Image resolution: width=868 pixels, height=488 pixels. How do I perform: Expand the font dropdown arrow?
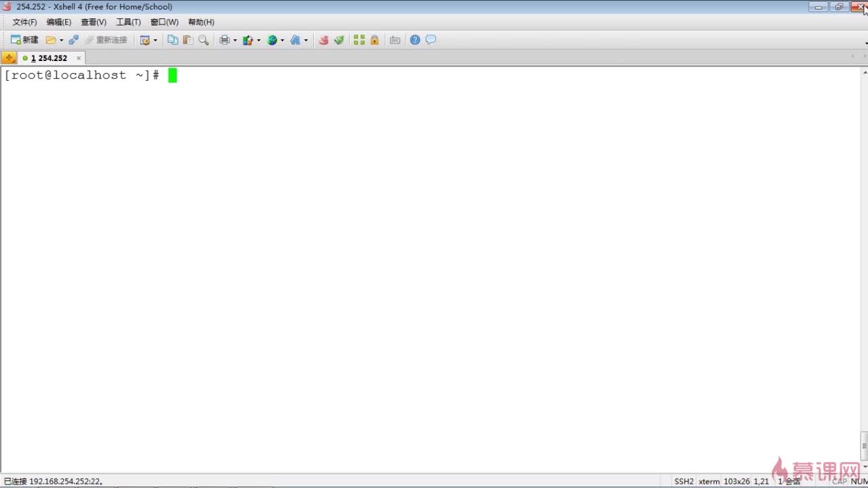point(306,41)
